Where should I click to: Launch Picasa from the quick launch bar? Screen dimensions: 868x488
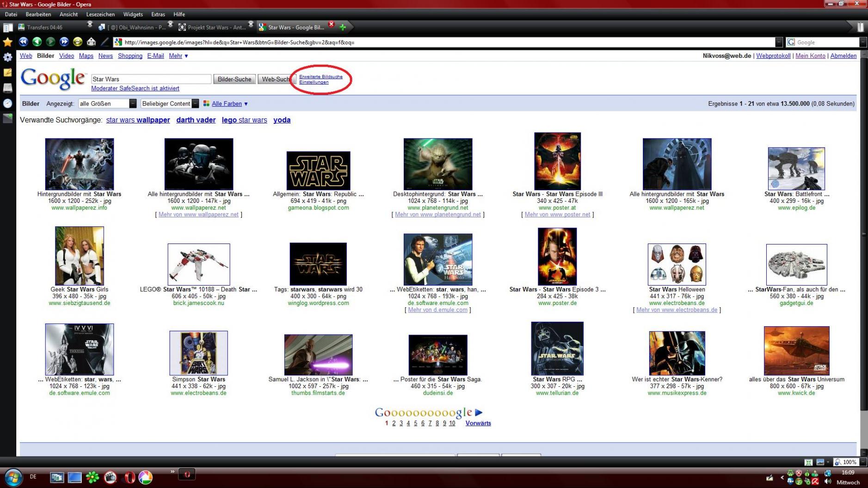[146, 477]
